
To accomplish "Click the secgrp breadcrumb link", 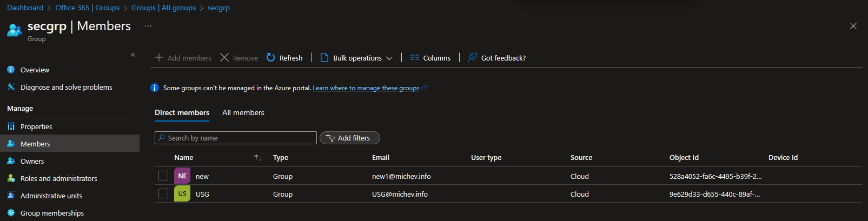I will pyautogui.click(x=219, y=8).
